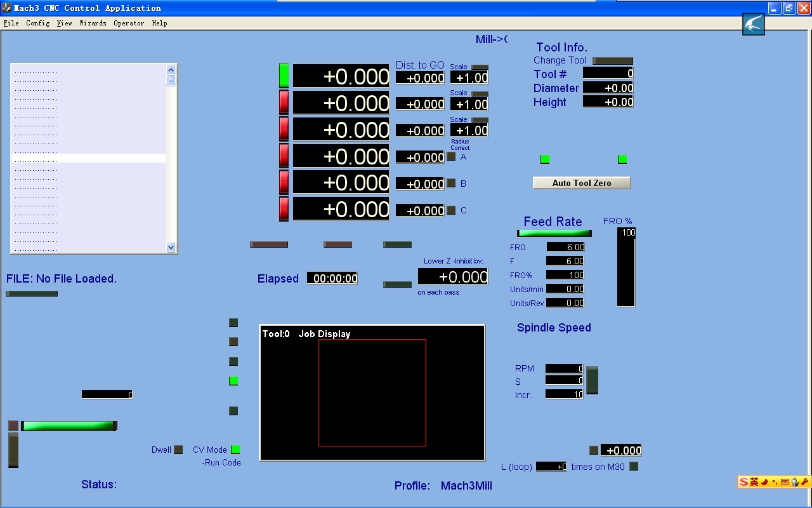The height and width of the screenshot is (508, 812).
Task: Click the vertical button beside the RPM field
Action: coord(592,380)
